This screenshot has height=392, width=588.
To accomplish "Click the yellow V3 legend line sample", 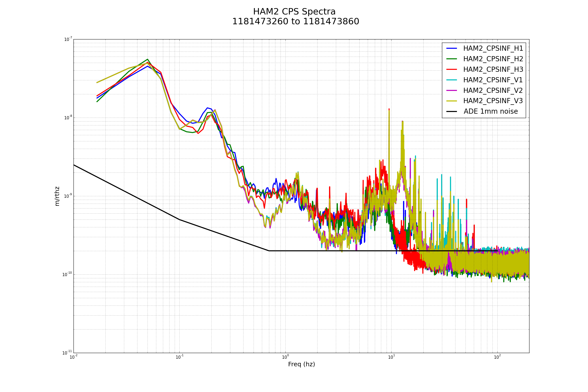I will click(452, 101).
